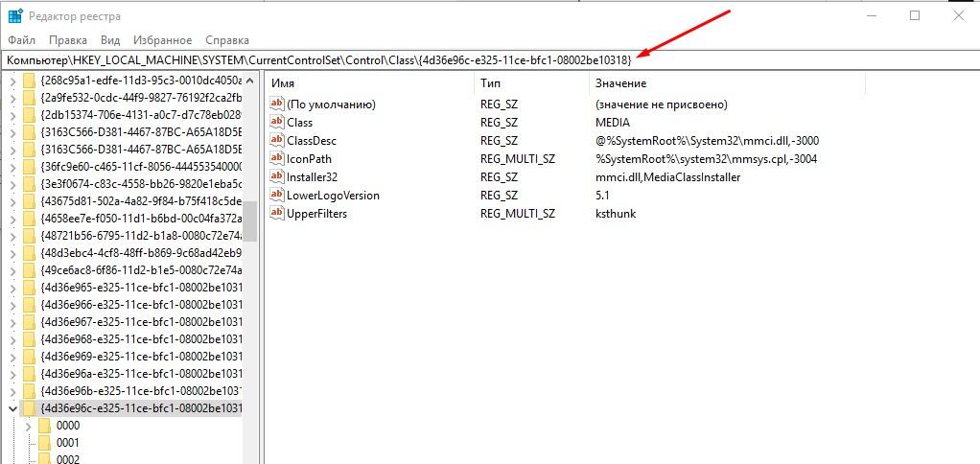
Task: Expand the {268c95a1-edfe-11d3 key
Action: coord(12,80)
